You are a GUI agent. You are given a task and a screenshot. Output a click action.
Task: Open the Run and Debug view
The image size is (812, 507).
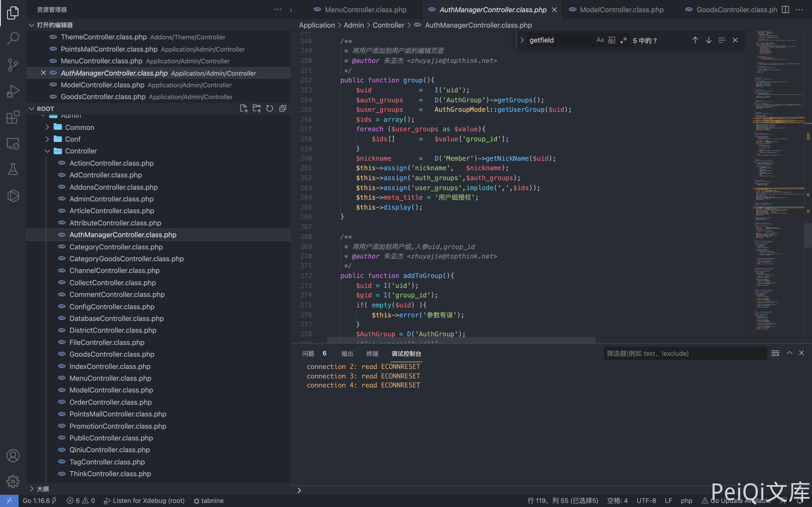[x=13, y=91]
